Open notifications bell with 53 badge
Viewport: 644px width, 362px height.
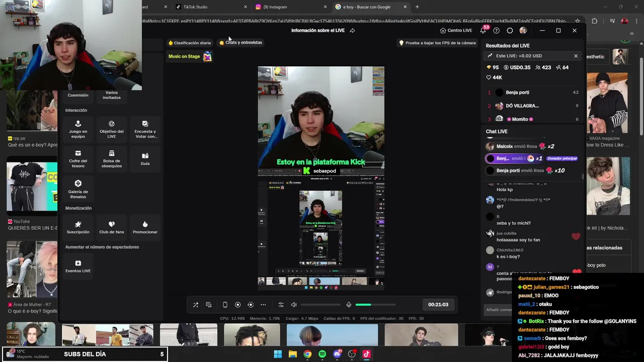484,30
